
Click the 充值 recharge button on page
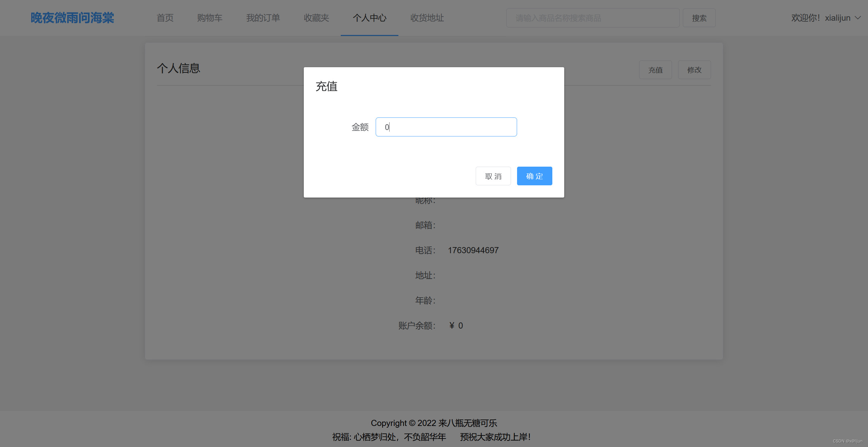point(655,70)
